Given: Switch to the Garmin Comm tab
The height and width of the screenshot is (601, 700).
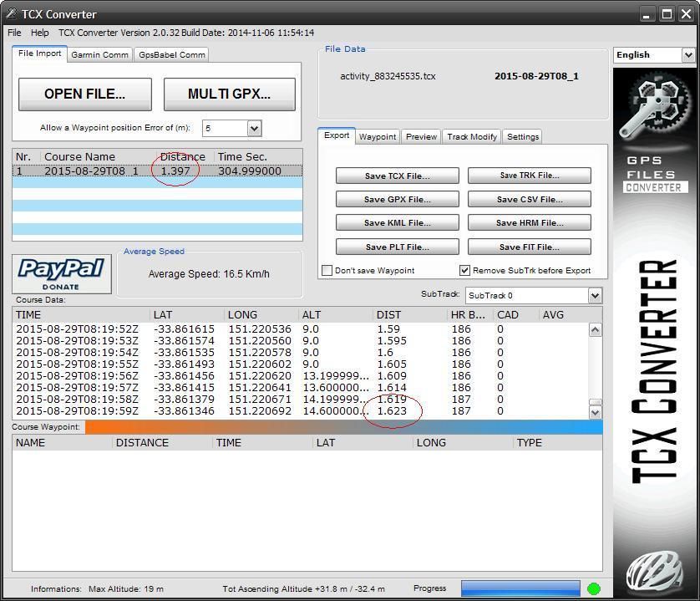Looking at the screenshot, I should pos(99,55).
